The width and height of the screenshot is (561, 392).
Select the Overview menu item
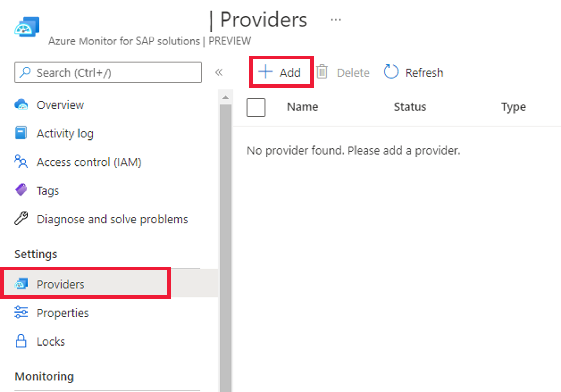coord(60,105)
